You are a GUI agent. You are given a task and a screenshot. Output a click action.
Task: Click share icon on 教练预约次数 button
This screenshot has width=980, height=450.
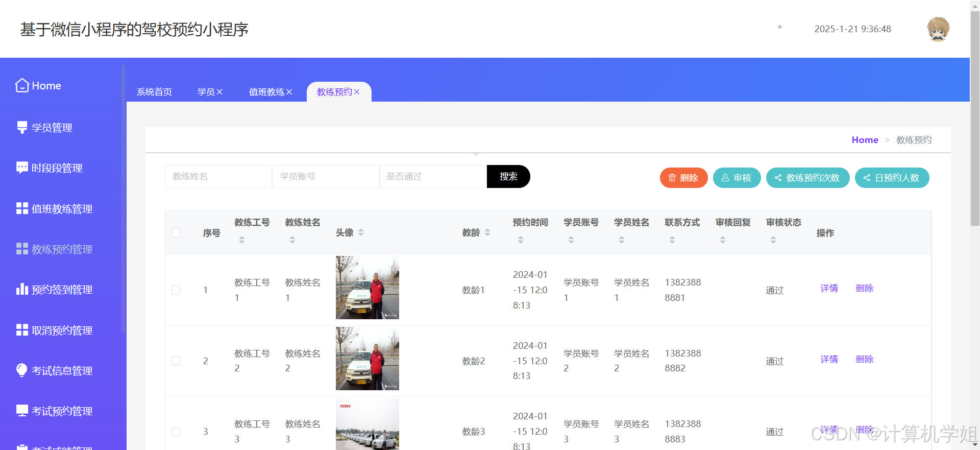778,178
